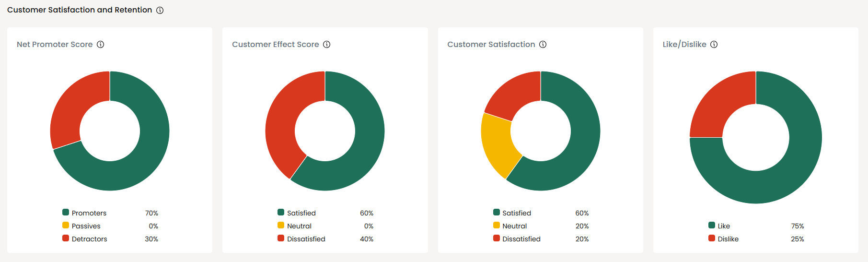Click the red Dislike legend swatch

pos(712,238)
